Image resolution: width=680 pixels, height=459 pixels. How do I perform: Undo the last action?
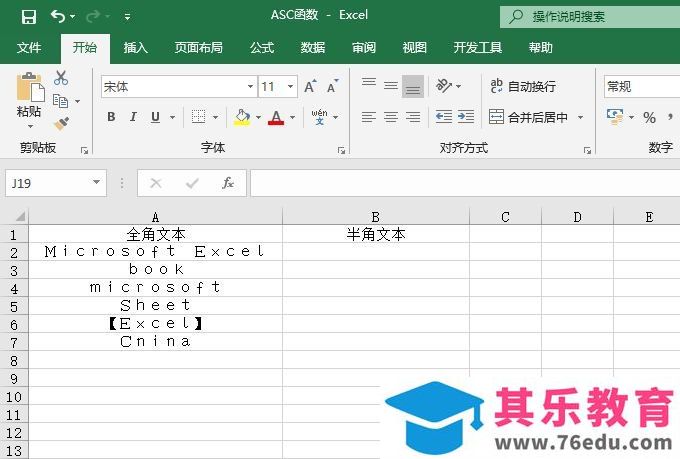(58, 16)
